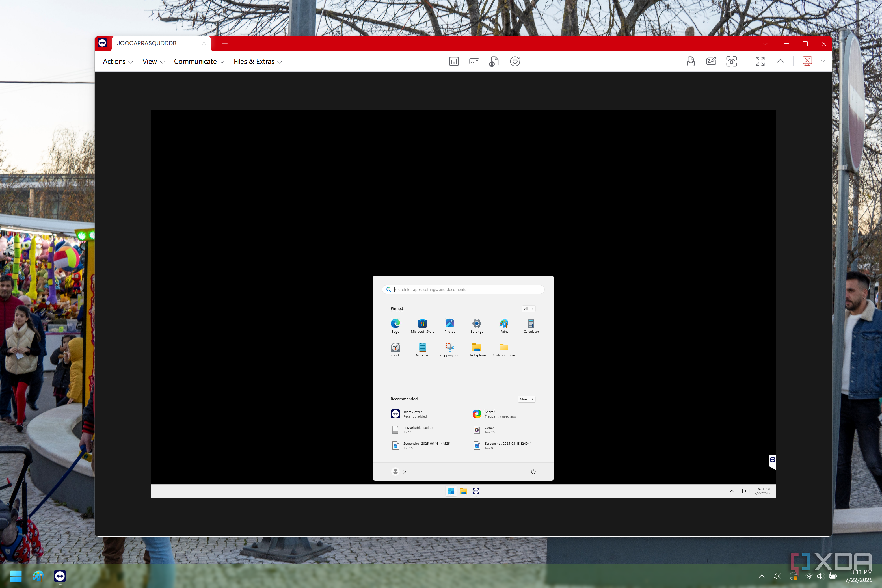
Task: Open the Communicate menu
Action: [199, 62]
